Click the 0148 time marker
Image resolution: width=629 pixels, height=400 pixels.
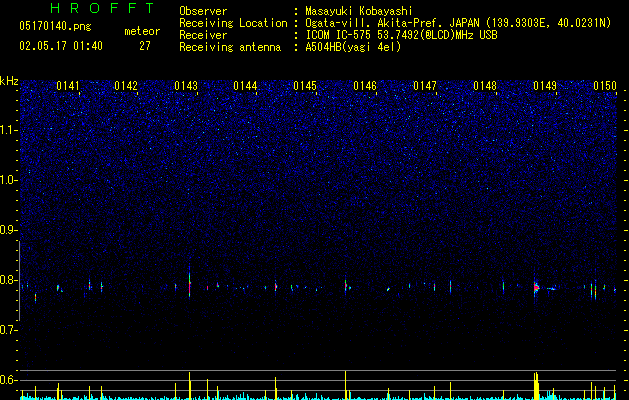[485, 86]
